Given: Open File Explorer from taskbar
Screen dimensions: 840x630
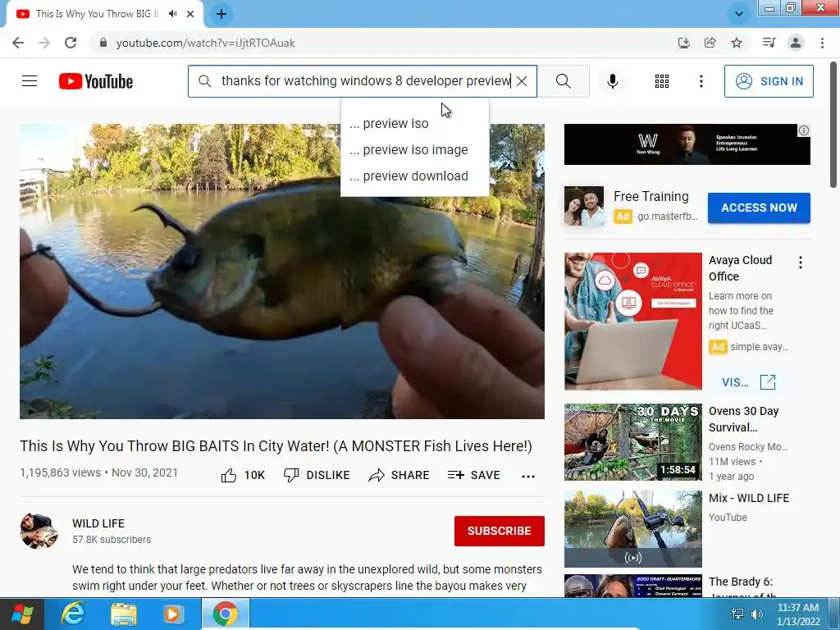Looking at the screenshot, I should coord(124,614).
